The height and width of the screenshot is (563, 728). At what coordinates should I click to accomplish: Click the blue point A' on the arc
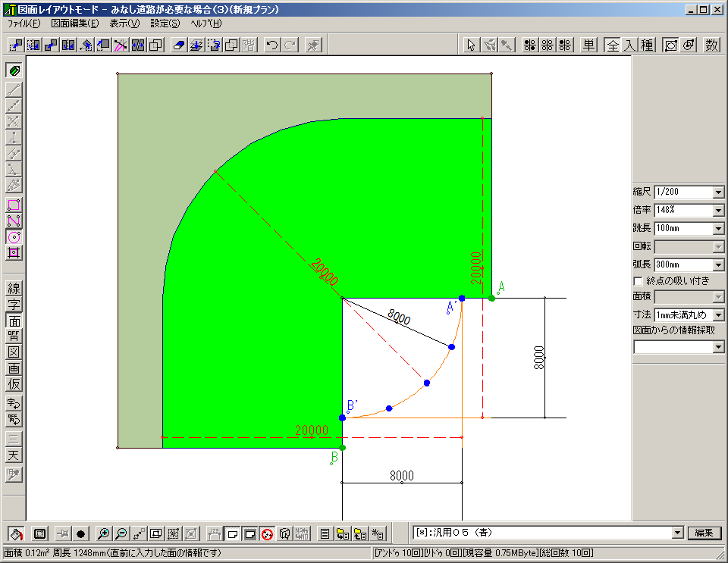point(462,299)
